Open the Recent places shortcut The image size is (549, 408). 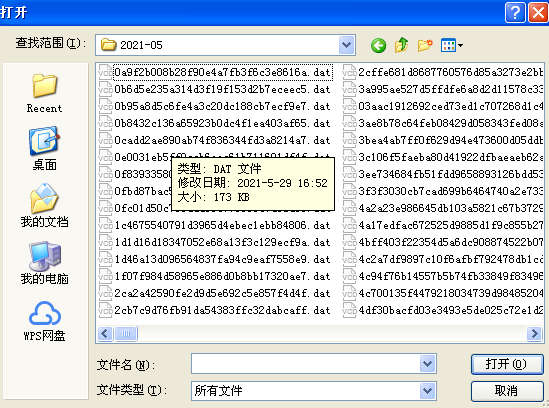point(44,93)
